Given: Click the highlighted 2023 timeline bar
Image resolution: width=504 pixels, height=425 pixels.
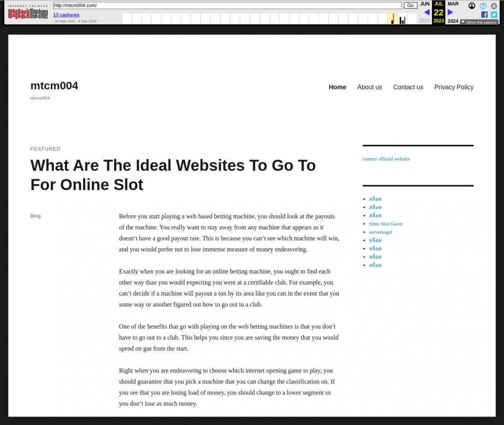Looking at the screenshot, I should pyautogui.click(x=392, y=19).
